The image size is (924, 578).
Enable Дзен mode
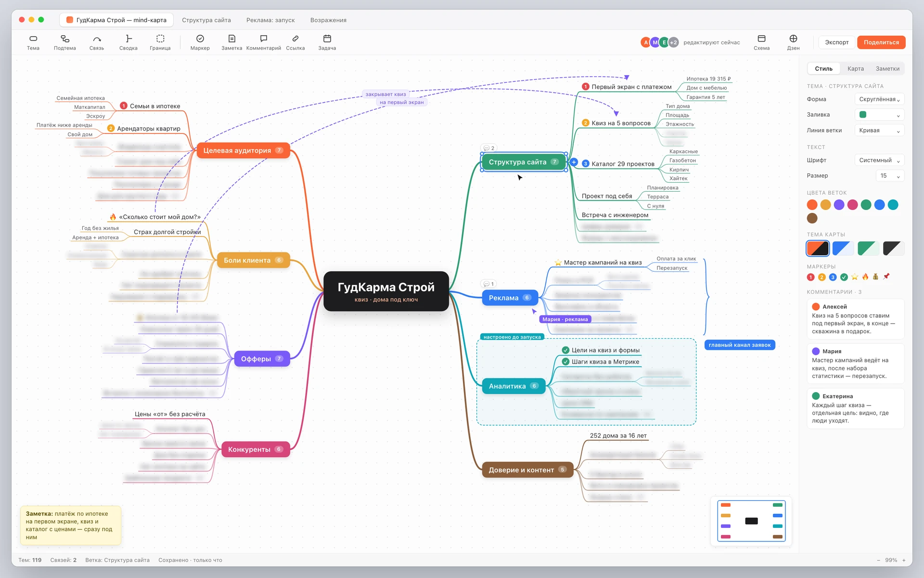point(794,42)
